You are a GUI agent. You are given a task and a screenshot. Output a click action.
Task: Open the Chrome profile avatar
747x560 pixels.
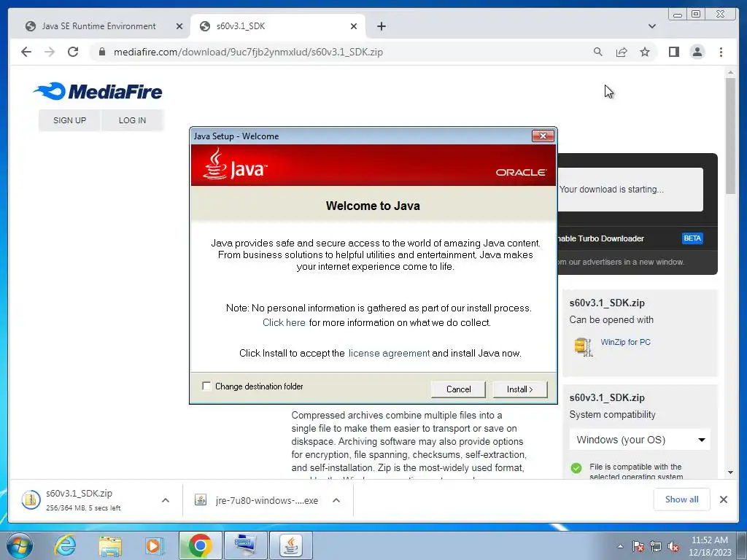click(x=697, y=52)
